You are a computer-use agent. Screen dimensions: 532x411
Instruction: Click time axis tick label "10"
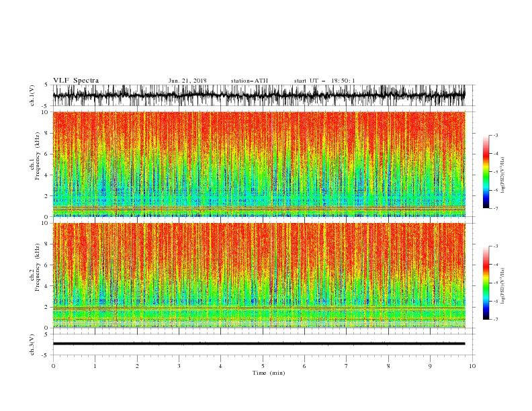(x=472, y=366)
